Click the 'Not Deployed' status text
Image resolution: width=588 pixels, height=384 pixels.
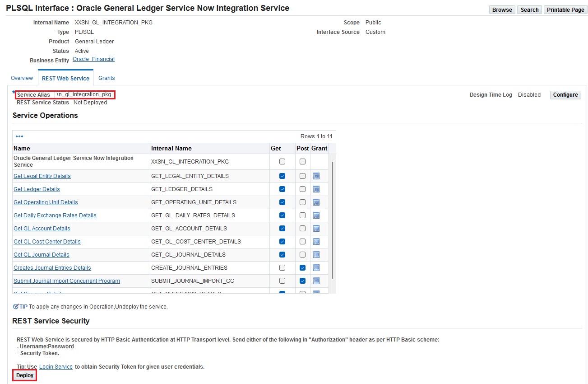90,103
